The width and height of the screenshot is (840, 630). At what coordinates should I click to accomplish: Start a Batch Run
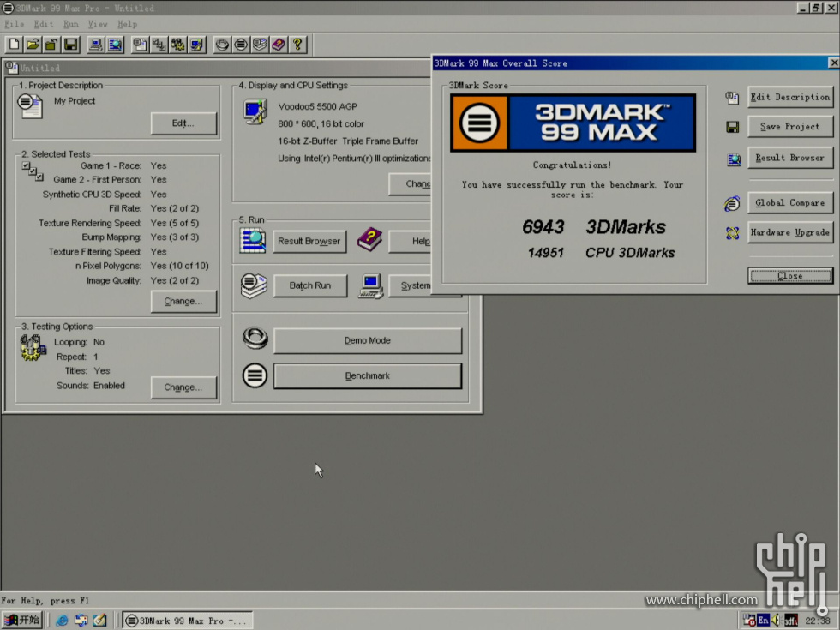click(x=310, y=285)
